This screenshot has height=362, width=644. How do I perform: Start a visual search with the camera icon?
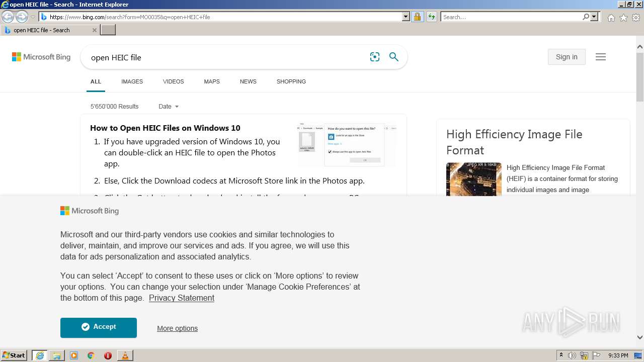coord(375,57)
